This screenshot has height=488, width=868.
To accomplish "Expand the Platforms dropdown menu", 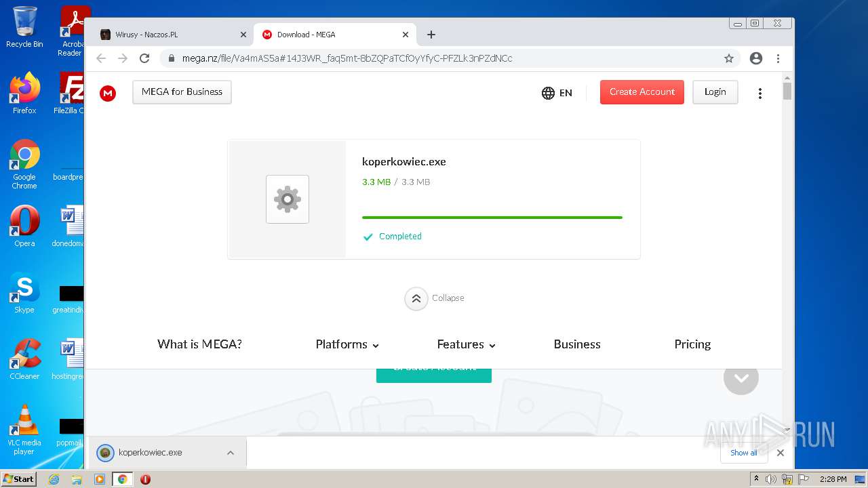I will 347,344.
